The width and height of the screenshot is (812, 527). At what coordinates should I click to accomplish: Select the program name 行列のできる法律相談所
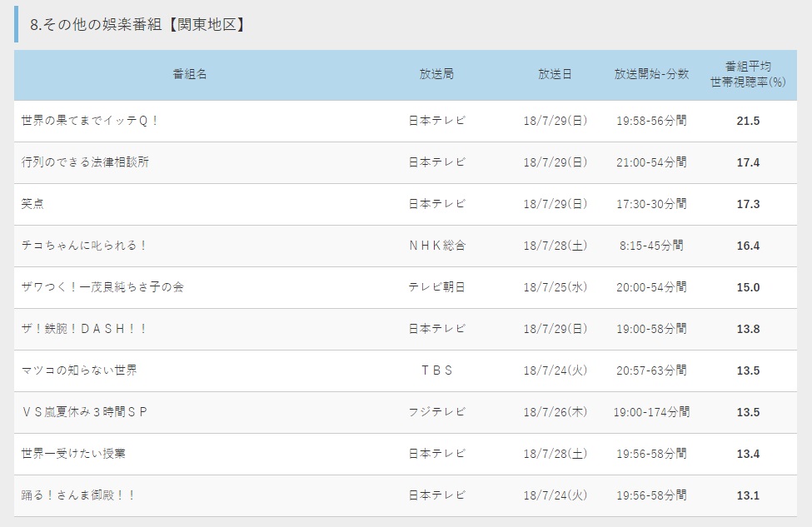click(85, 162)
